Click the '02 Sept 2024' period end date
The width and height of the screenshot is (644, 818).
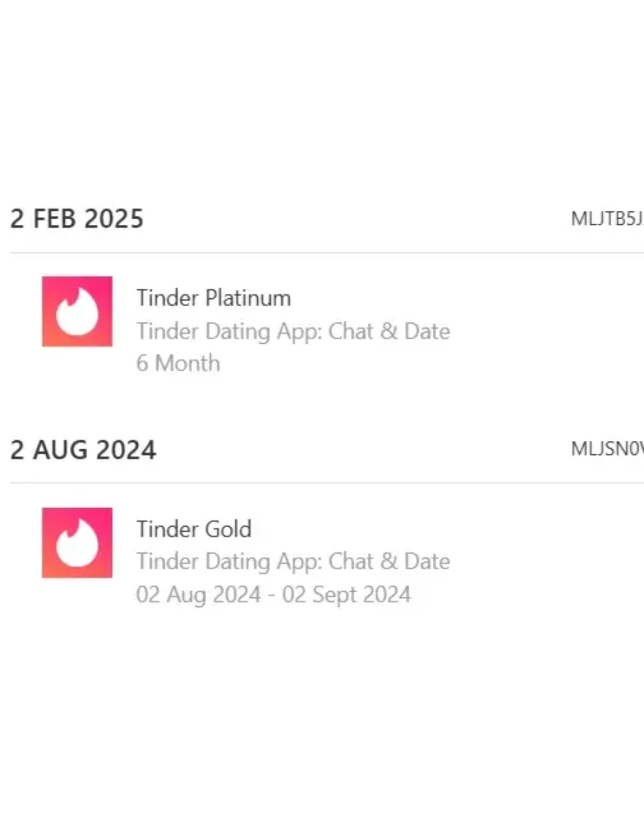(x=347, y=594)
